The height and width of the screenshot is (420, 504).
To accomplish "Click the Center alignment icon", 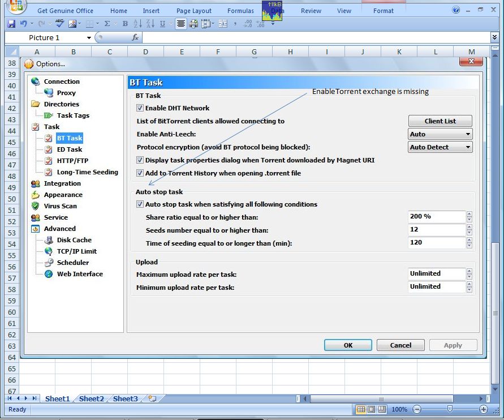I will tap(180, 24).
